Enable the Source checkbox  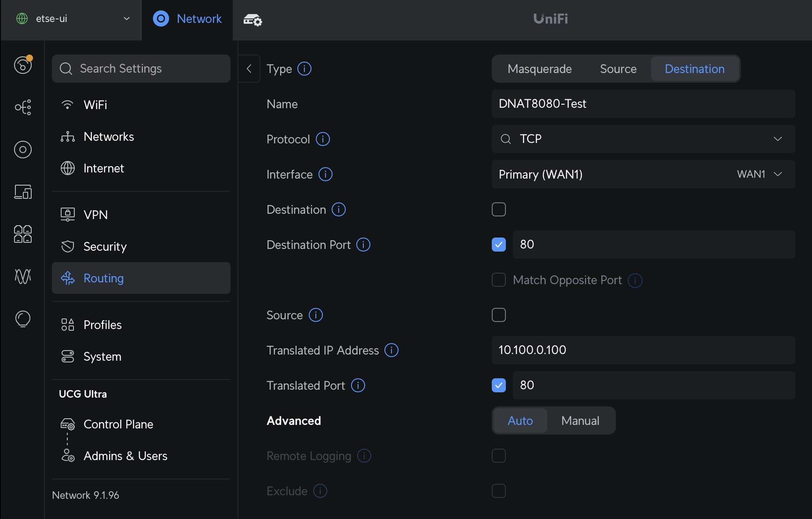(499, 315)
